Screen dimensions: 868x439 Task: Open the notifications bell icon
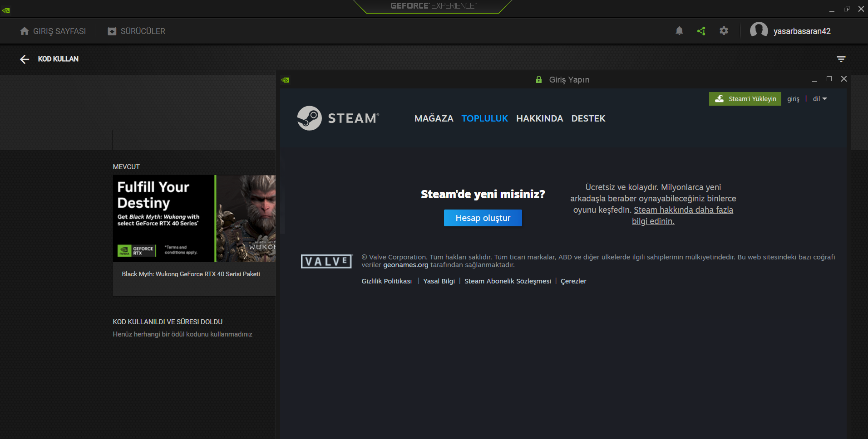click(679, 31)
